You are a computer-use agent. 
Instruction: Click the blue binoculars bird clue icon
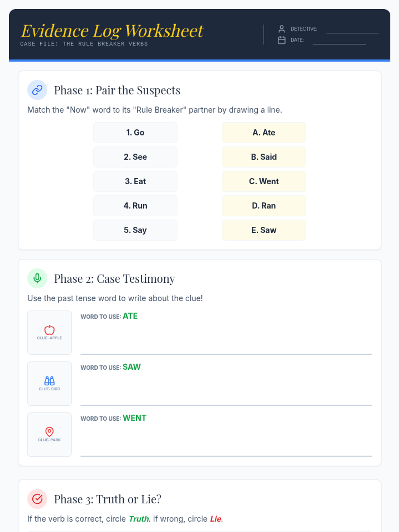50,381
